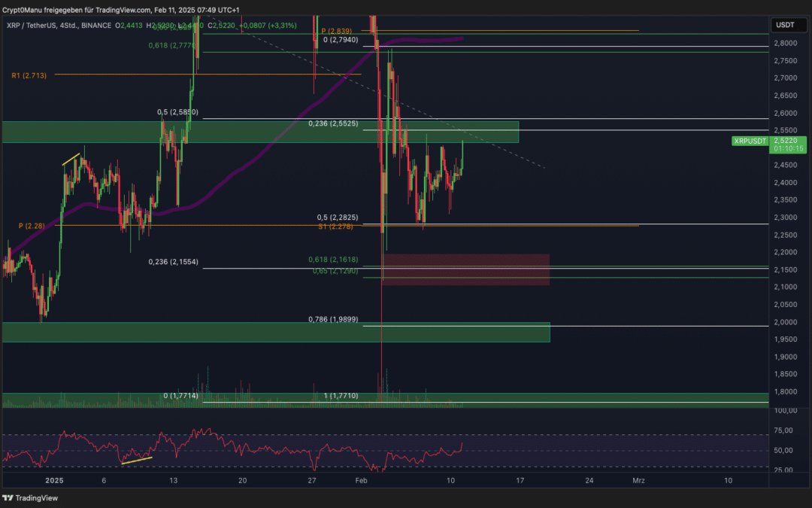Click the 1,8000 price axis label

(785, 391)
